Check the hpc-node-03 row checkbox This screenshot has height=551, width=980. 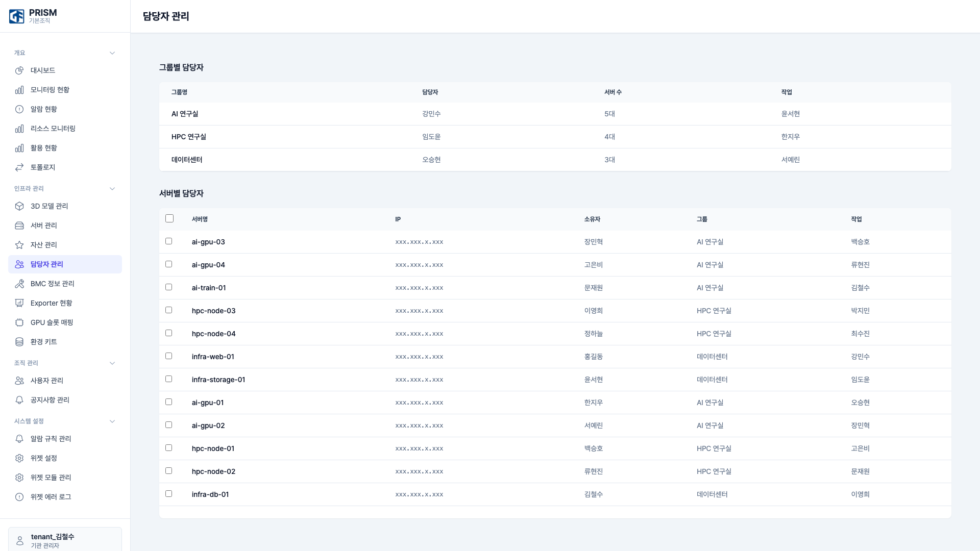[169, 310]
